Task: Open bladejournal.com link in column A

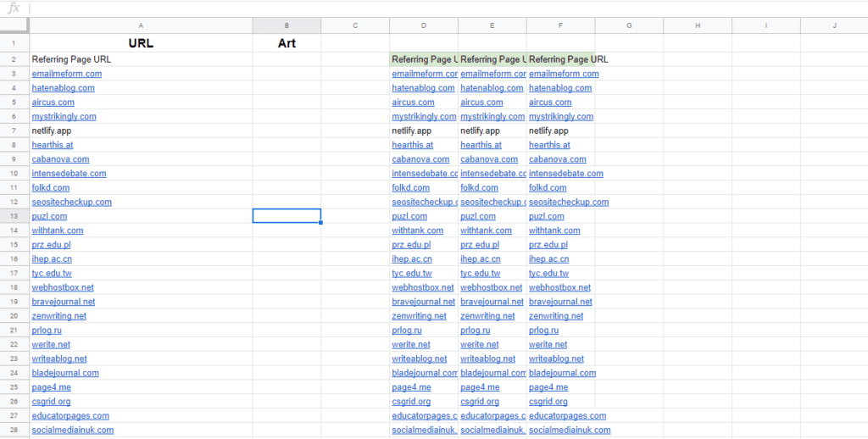Action: pos(65,373)
